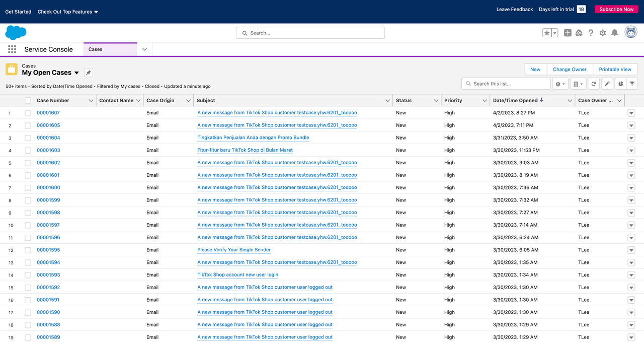Open the list view controls gear dropdown
Viewport: 644px width, 342px height.
[x=560, y=84]
